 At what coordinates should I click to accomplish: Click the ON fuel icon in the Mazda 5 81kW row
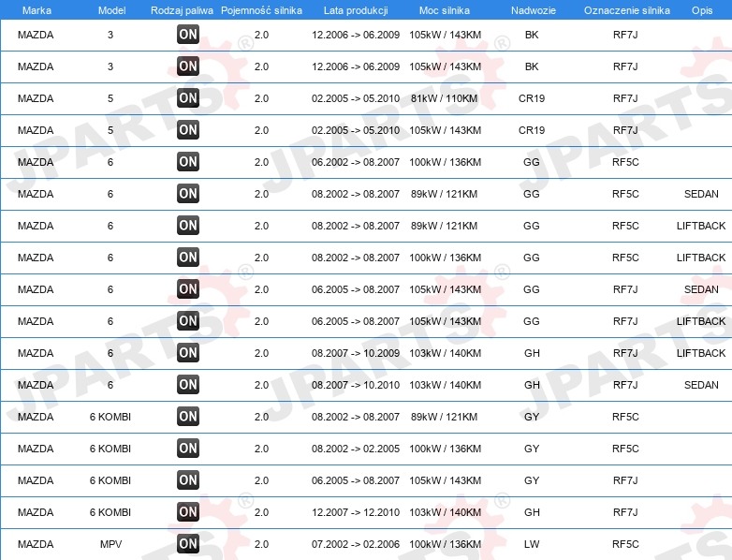pos(188,98)
